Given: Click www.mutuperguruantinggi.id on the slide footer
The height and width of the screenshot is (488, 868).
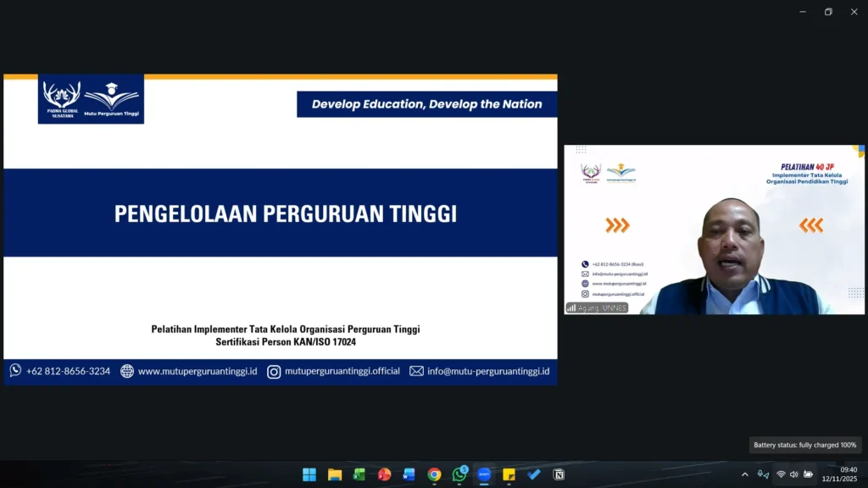Looking at the screenshot, I should coord(197,371).
